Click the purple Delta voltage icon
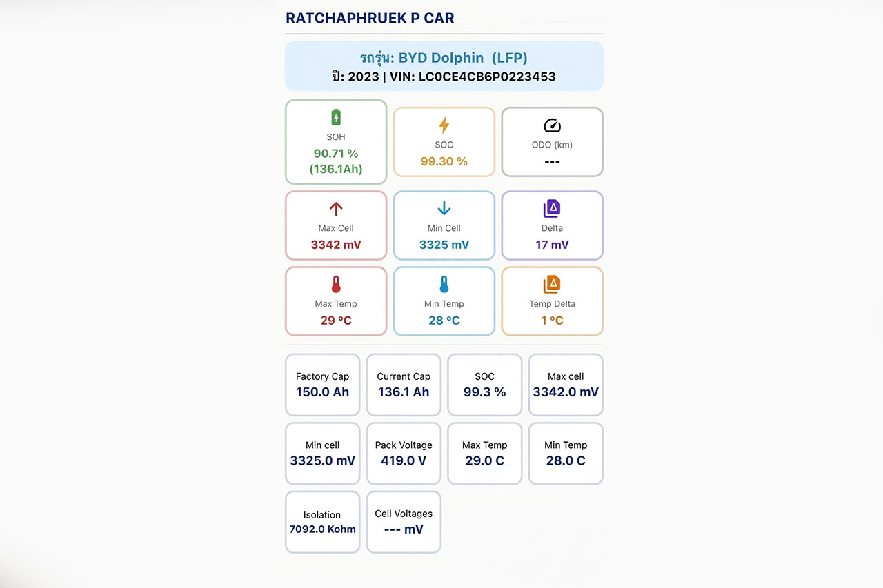The image size is (883, 588). pyautogui.click(x=552, y=209)
